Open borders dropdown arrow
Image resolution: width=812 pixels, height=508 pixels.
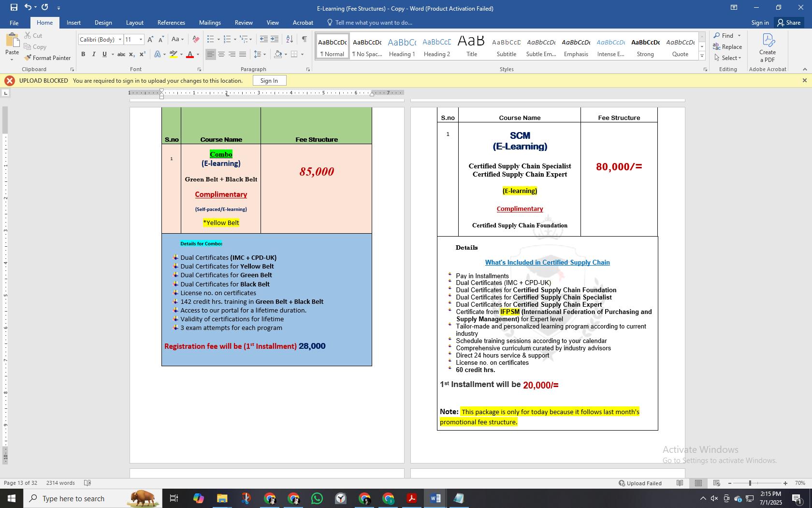(x=302, y=54)
